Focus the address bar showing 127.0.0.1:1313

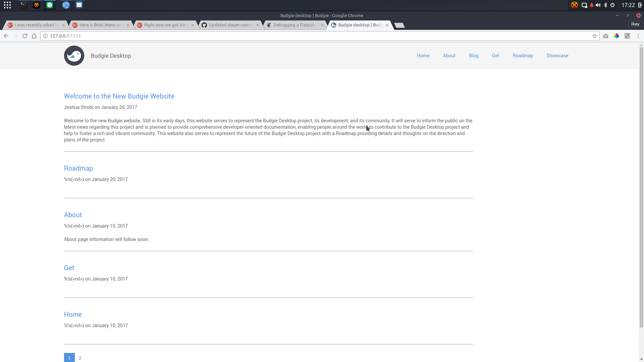[x=320, y=36]
